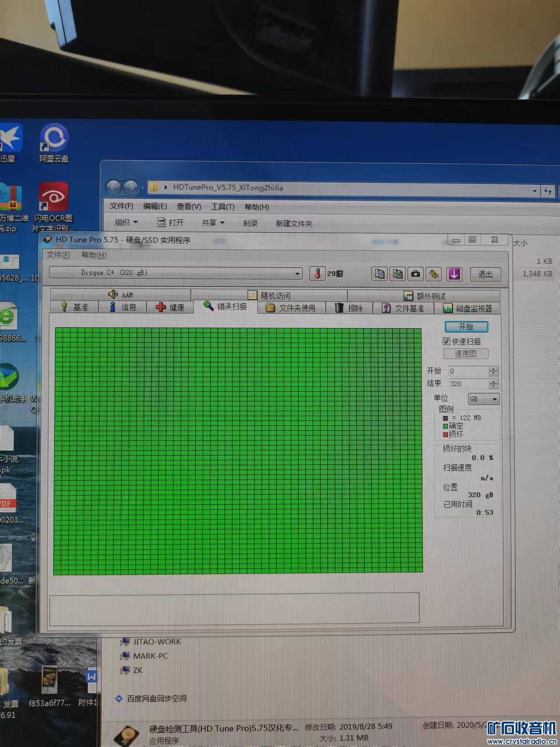Click 打开 in the Explorer toolbar
The width and height of the screenshot is (560, 747).
pyautogui.click(x=171, y=222)
